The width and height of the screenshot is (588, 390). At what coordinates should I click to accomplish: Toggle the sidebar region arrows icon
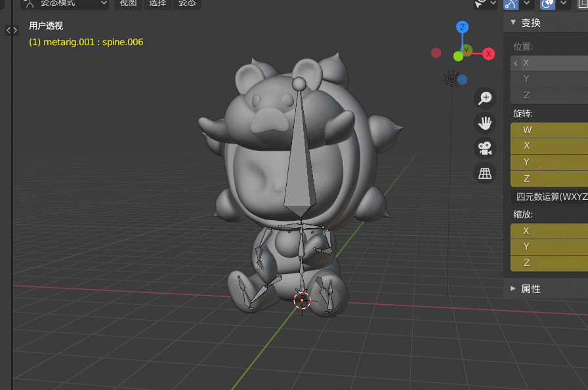[x=12, y=30]
